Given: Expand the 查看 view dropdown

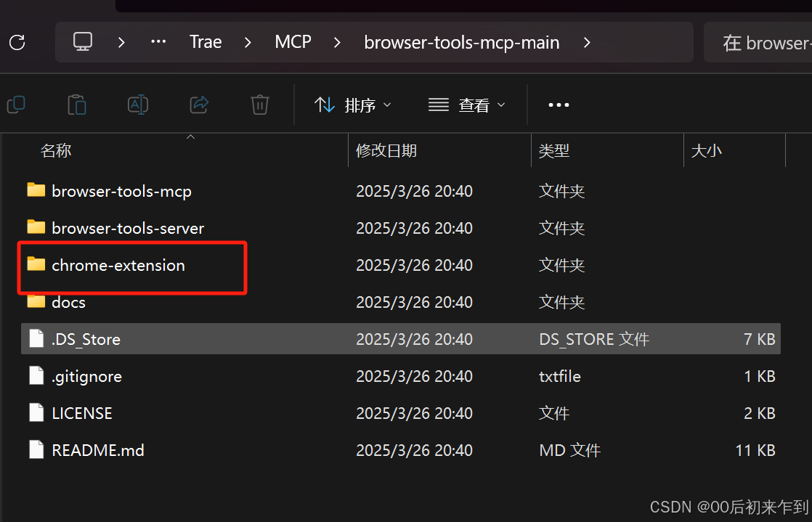Looking at the screenshot, I should pos(466,105).
